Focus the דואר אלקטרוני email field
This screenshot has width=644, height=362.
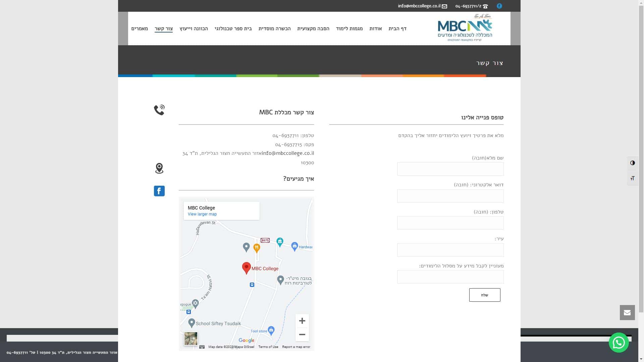(x=450, y=196)
